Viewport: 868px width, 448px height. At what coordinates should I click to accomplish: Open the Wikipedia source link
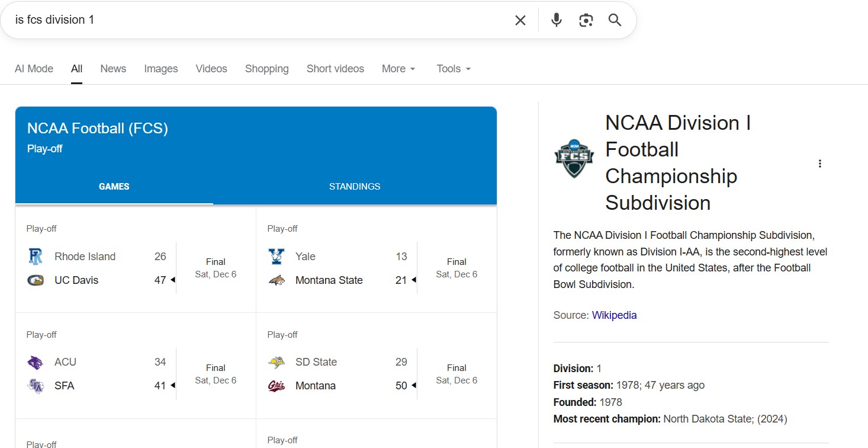(x=614, y=315)
